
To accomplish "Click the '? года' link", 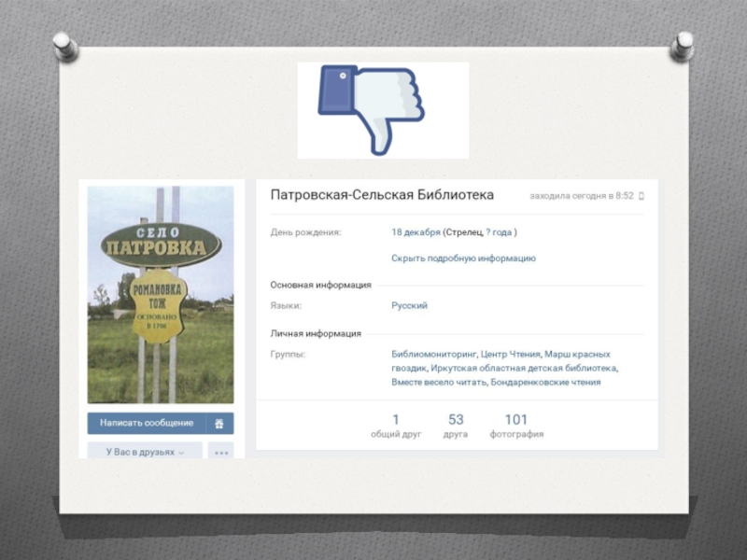I will (x=499, y=232).
